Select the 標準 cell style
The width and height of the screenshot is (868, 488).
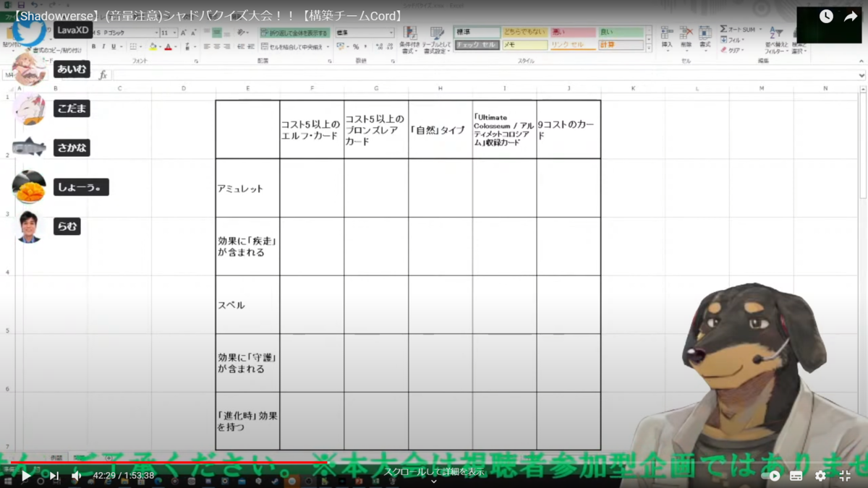coord(477,33)
